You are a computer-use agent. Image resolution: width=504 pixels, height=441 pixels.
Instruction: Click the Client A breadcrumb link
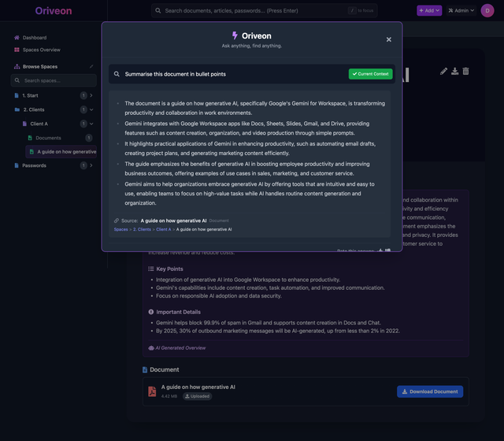[164, 229]
